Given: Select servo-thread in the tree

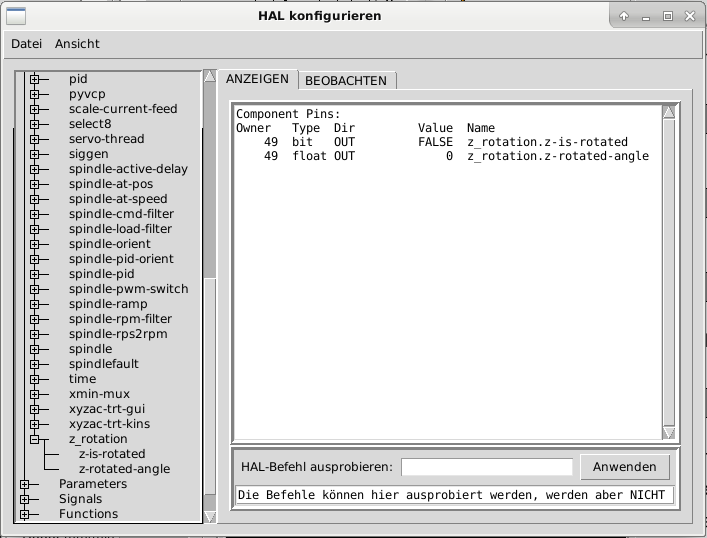Looking at the screenshot, I should pos(106,139).
